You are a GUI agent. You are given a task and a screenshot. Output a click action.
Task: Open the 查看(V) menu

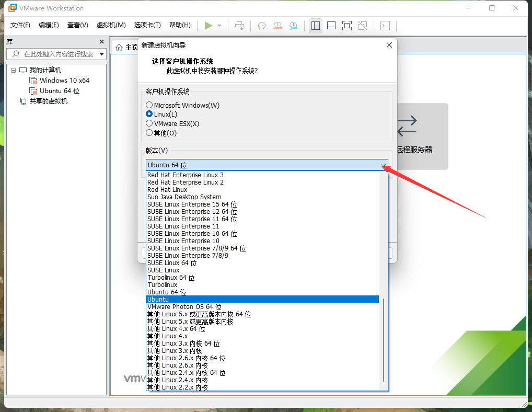click(x=77, y=25)
